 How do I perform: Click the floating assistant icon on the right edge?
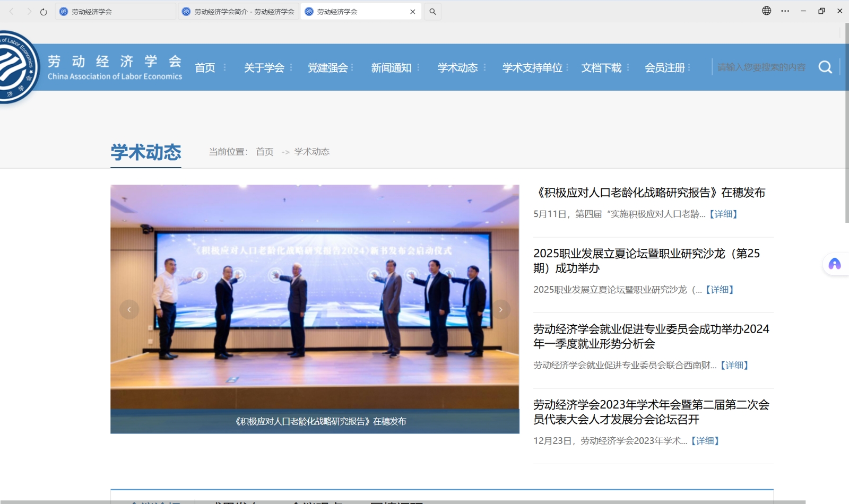835,264
